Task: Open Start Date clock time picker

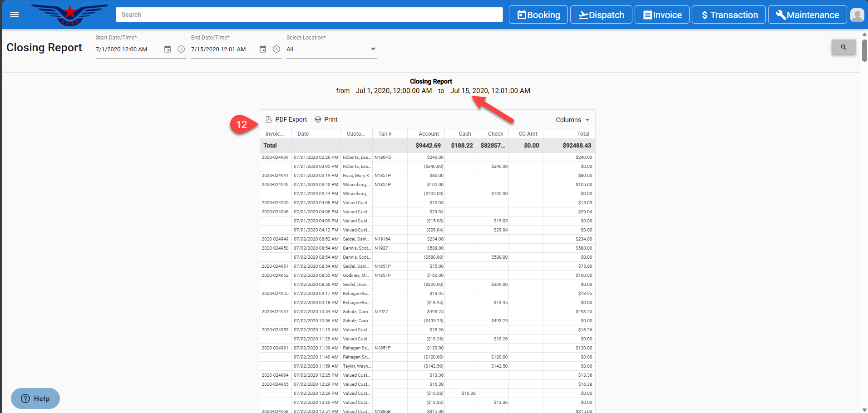Action: click(x=181, y=49)
